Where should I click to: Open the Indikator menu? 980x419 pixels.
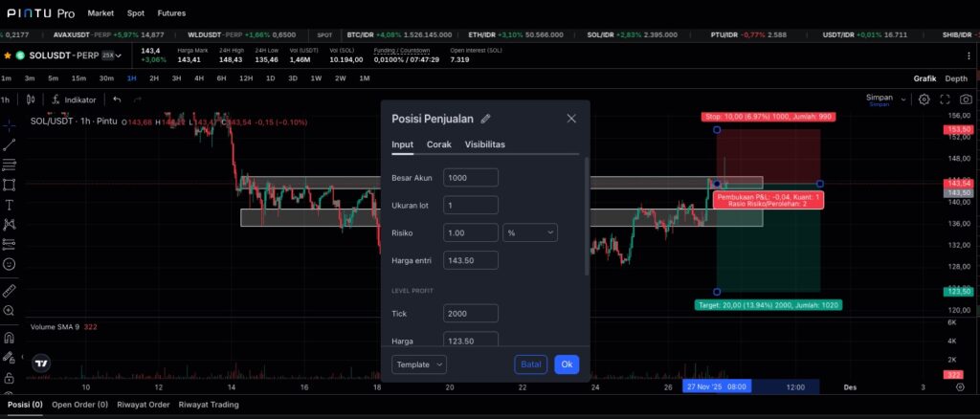pos(75,99)
